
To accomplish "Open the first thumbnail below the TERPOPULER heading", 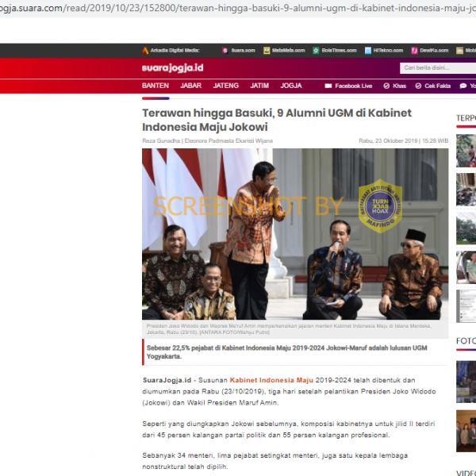I will point(466,151).
